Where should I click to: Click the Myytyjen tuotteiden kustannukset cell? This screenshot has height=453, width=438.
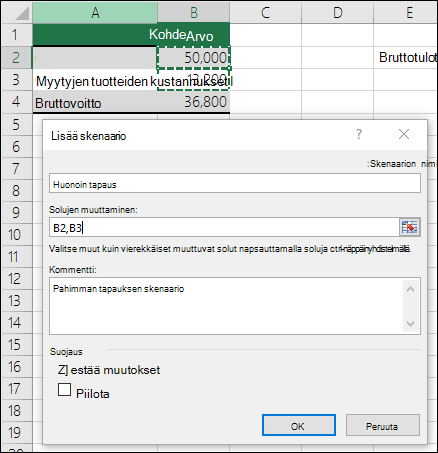(x=95, y=80)
